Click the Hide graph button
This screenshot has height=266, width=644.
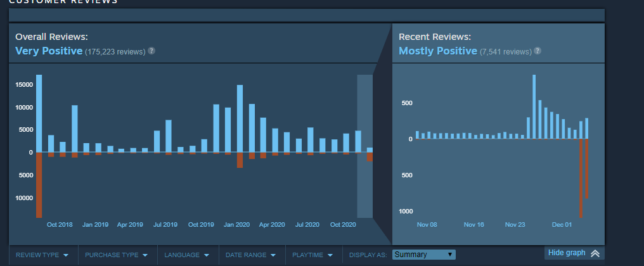[574, 253]
